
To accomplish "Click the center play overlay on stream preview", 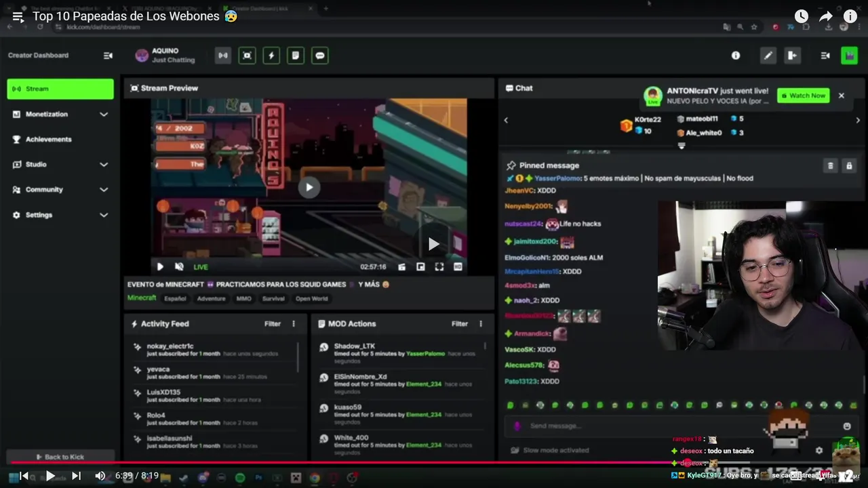I will 309,188.
